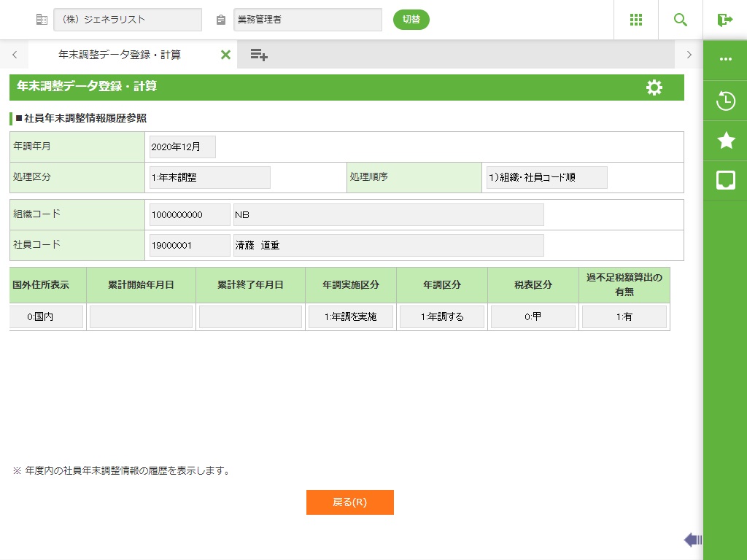
Task: Click the 戻る(R) back button
Action: (350, 502)
